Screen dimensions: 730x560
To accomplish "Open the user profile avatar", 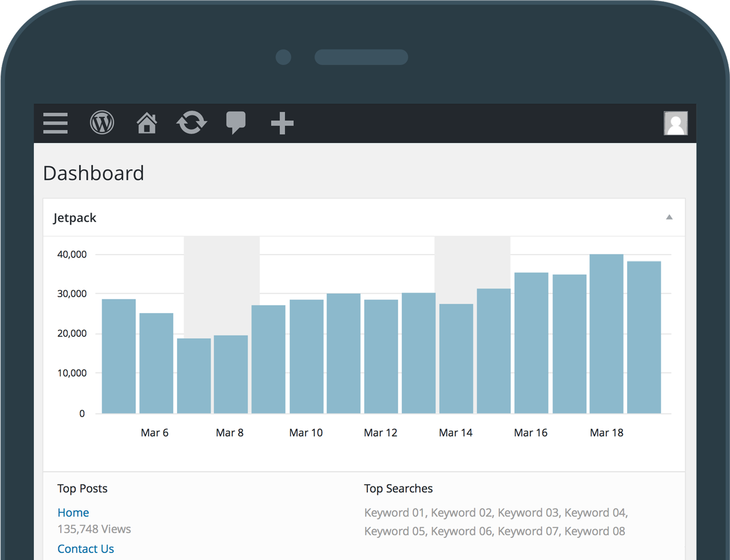I will pos(675,123).
